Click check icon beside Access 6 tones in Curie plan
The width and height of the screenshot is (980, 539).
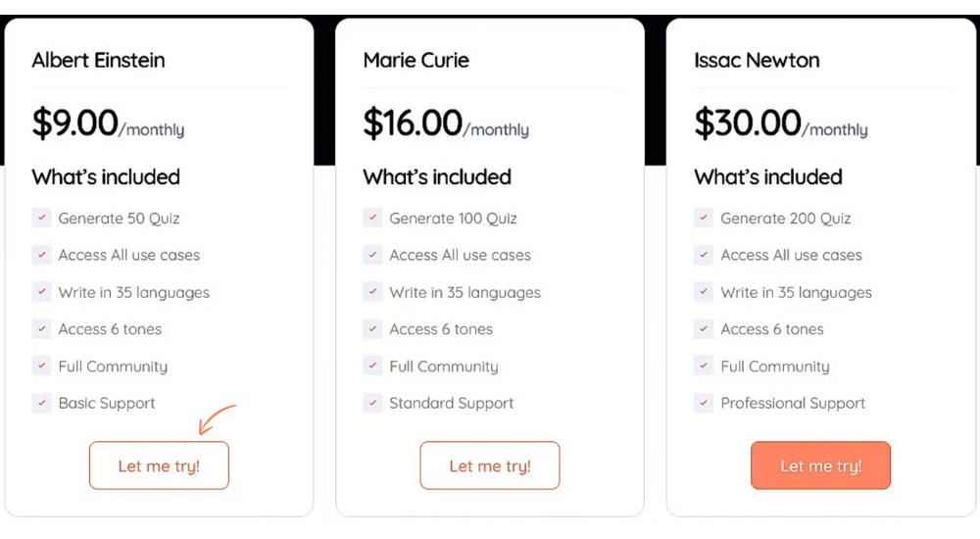372,329
